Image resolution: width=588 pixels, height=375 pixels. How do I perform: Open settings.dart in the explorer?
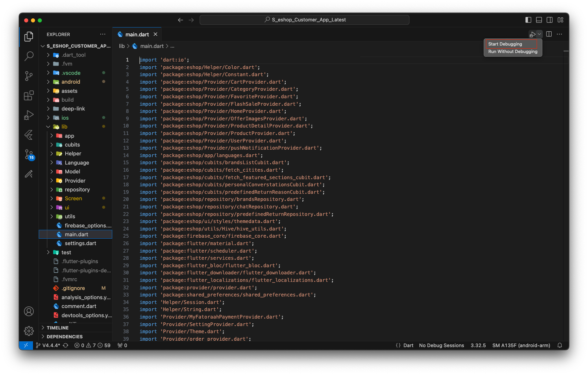tap(80, 243)
